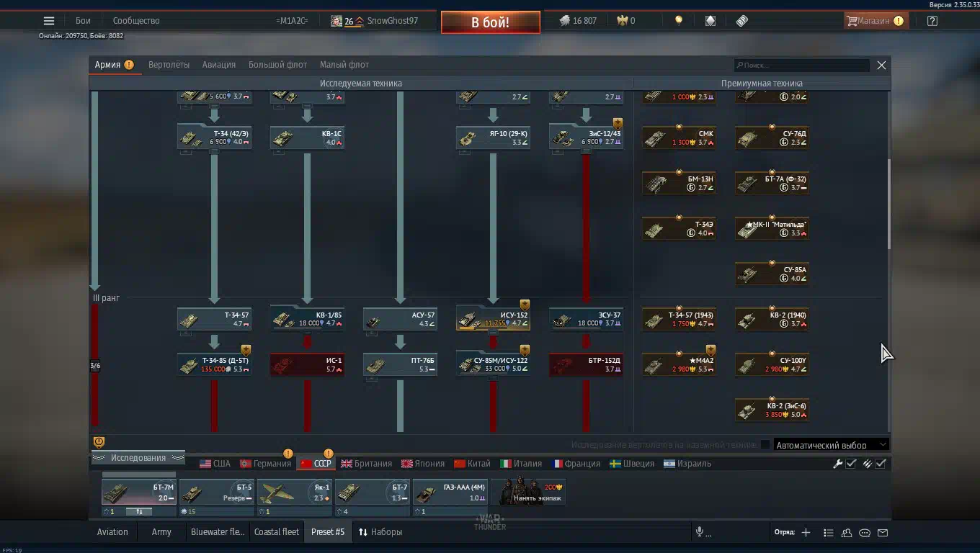Select the Т-34-85 (Д-5Т) vehicle

pyautogui.click(x=214, y=364)
